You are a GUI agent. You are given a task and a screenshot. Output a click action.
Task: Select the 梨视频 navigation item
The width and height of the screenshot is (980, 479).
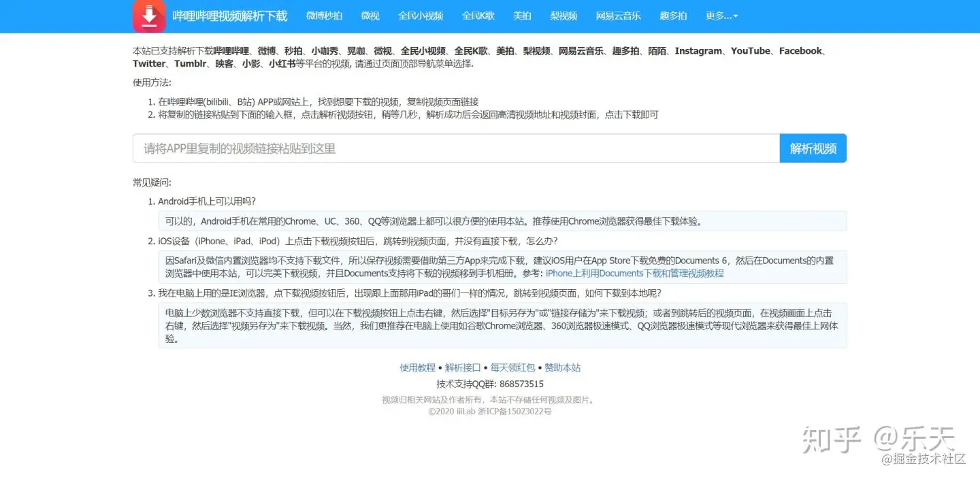(x=563, y=16)
